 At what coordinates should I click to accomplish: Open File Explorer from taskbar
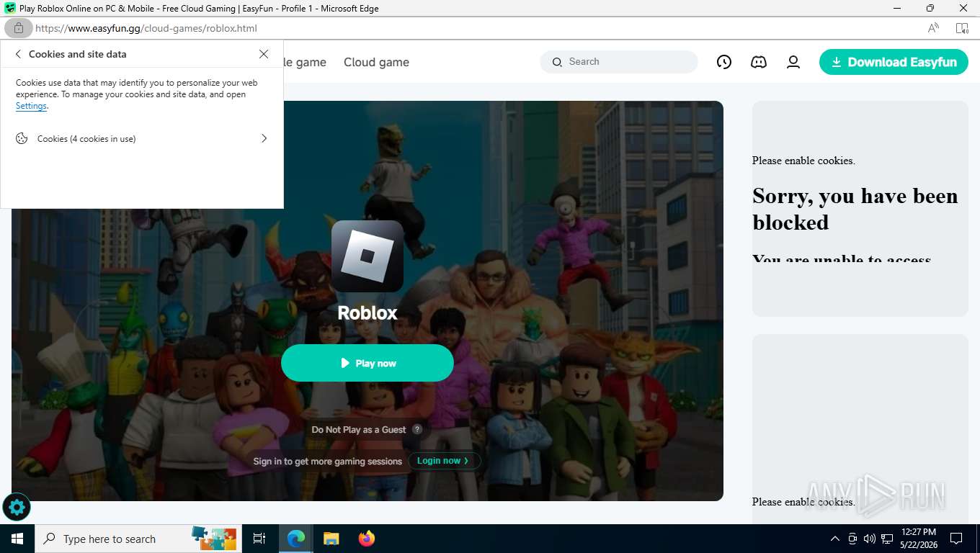(x=331, y=539)
